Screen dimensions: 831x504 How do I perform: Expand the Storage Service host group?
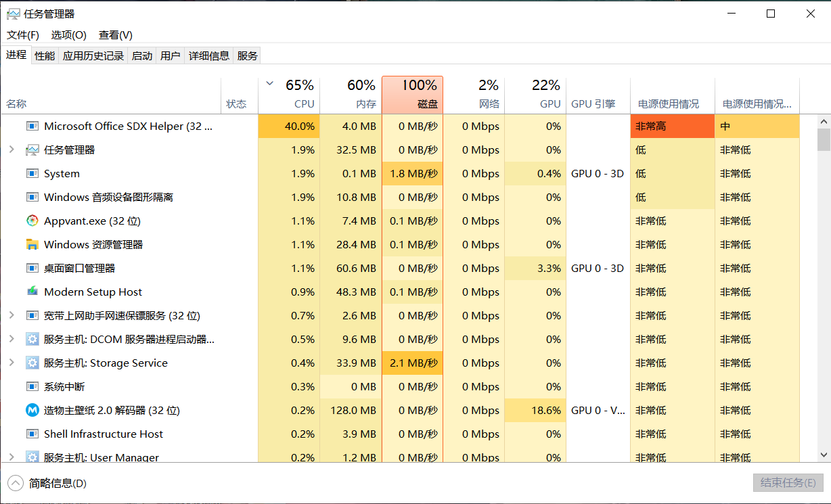[12, 363]
